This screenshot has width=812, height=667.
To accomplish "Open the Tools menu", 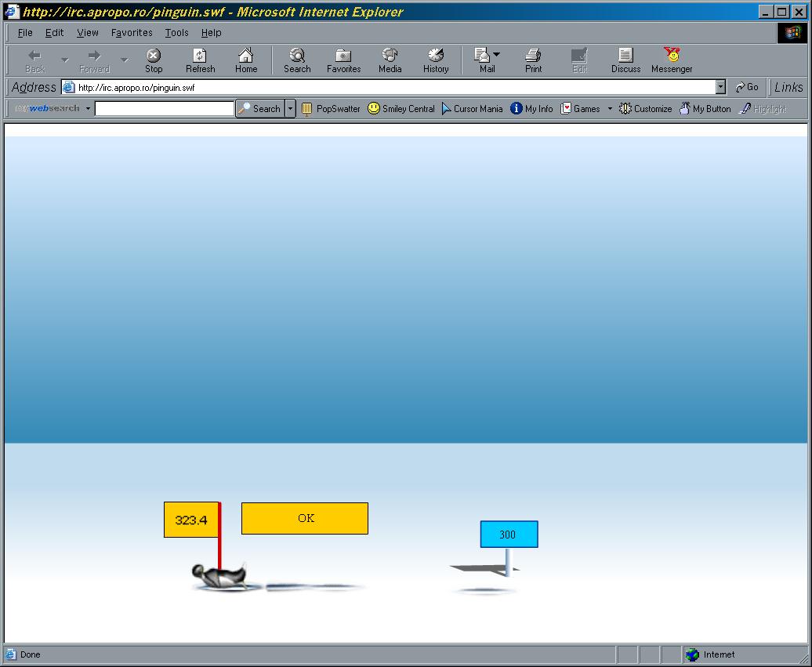I will (x=176, y=33).
